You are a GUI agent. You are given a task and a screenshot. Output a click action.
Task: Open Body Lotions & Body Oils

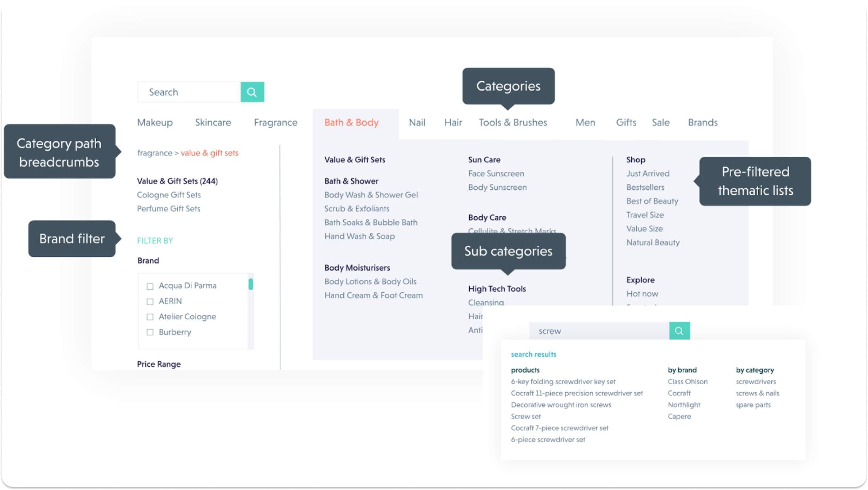coord(370,282)
